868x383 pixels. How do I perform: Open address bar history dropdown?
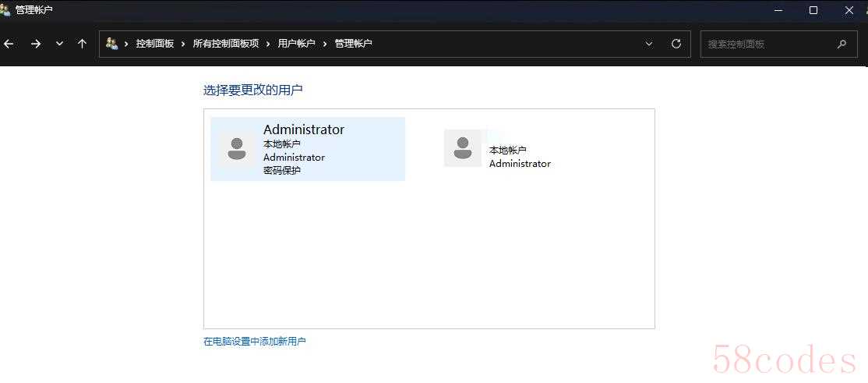coord(649,44)
